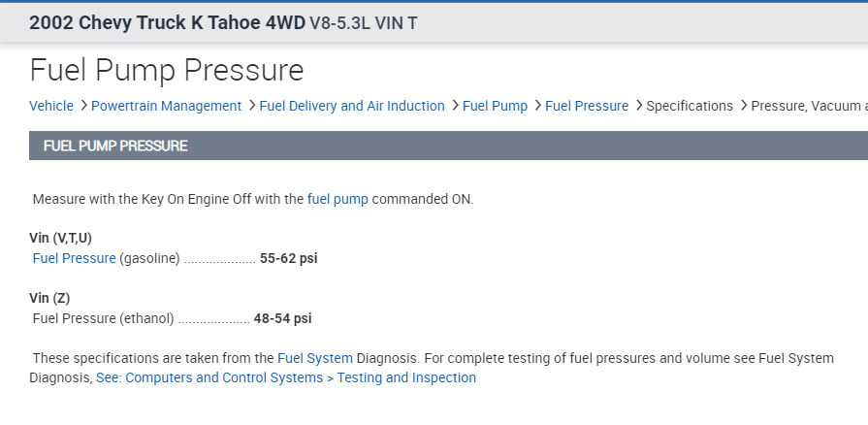Viewport: 868px width, 425px height.
Task: Open Fuel Delivery and Air Induction breadcrumb
Action: pos(352,106)
